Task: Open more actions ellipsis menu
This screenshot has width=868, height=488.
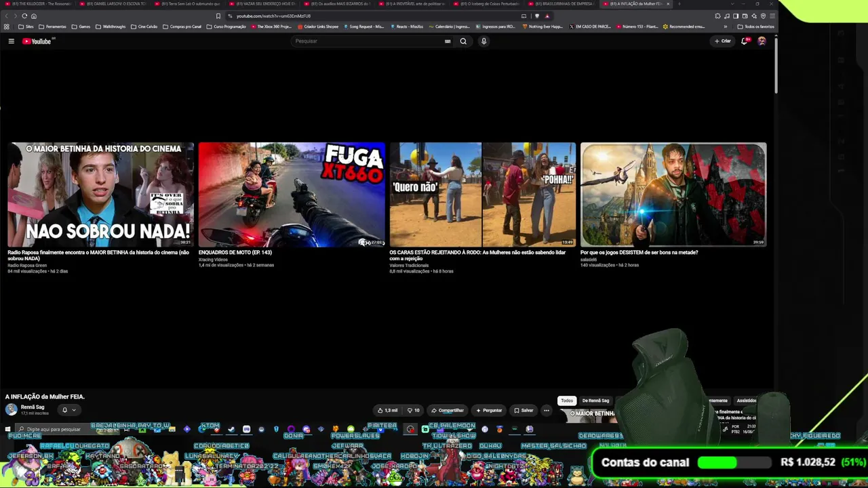Action: tap(546, 410)
